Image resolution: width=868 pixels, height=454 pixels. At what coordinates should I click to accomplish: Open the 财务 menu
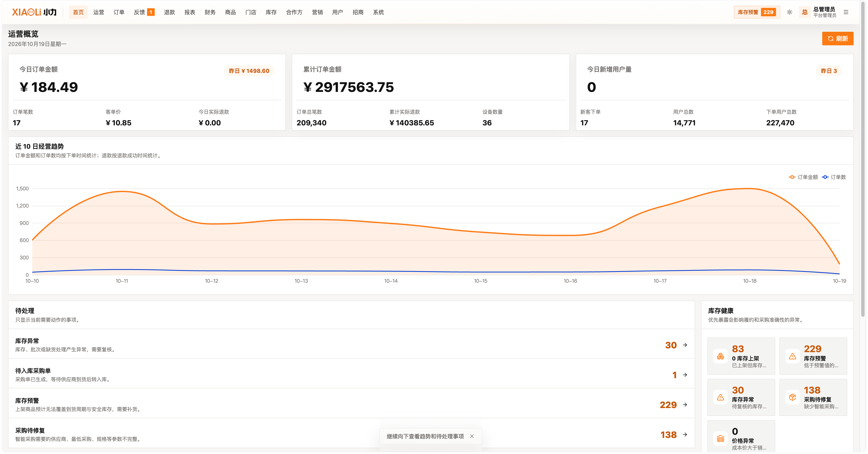210,12
